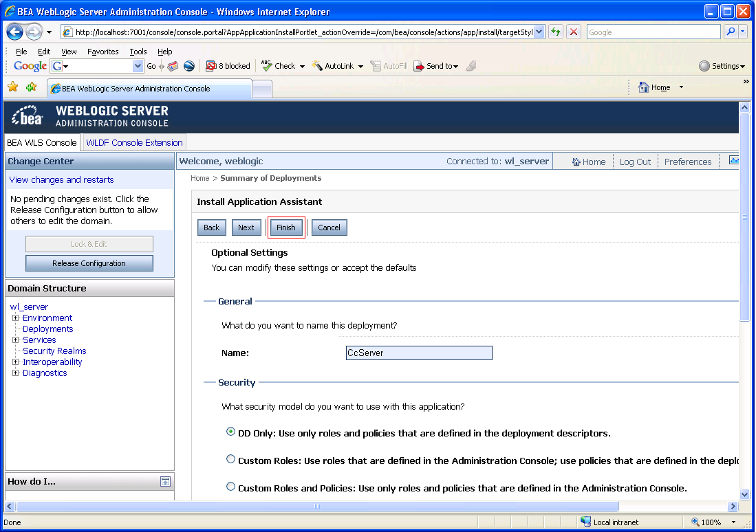Cancel the Install Application Assistant
This screenshot has width=756, height=532.
coord(330,228)
